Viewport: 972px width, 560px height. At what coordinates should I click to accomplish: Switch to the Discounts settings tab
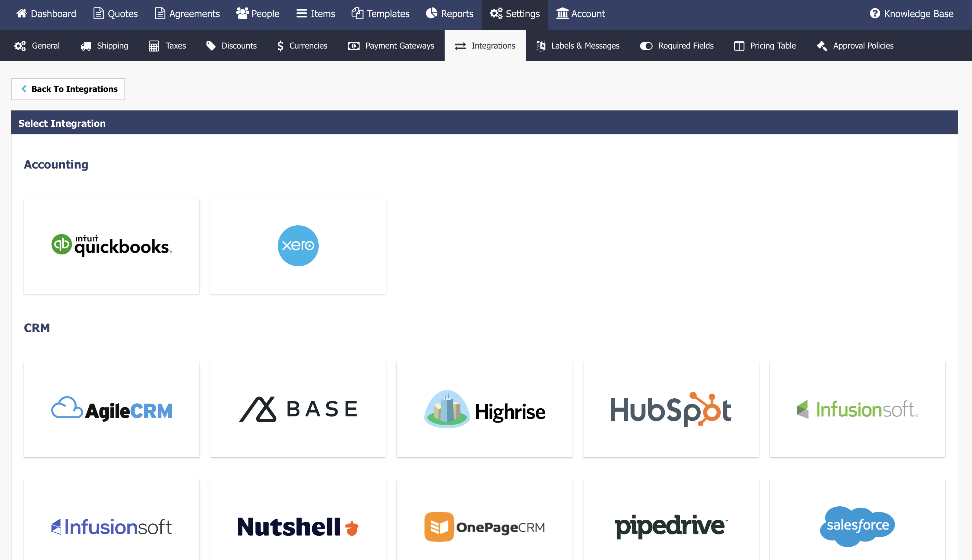[x=231, y=46]
